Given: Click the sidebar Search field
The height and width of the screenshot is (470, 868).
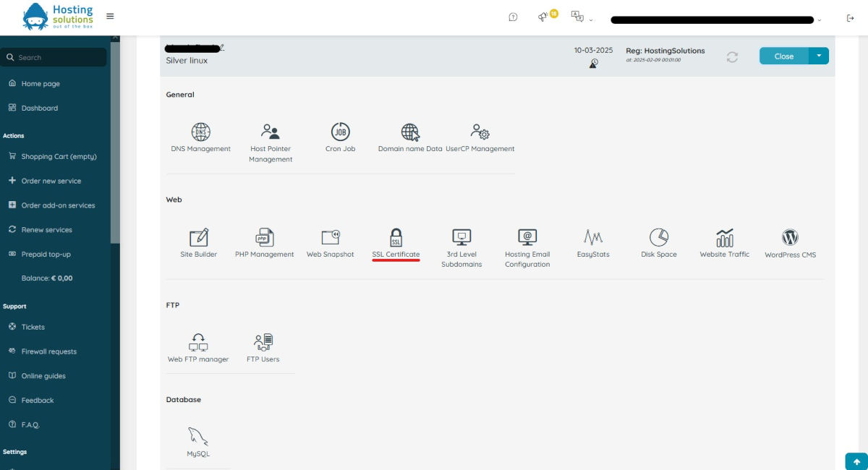Looking at the screenshot, I should click(58, 57).
